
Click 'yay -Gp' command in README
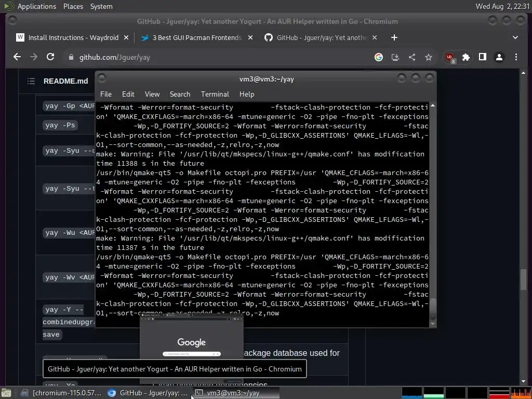69,106
